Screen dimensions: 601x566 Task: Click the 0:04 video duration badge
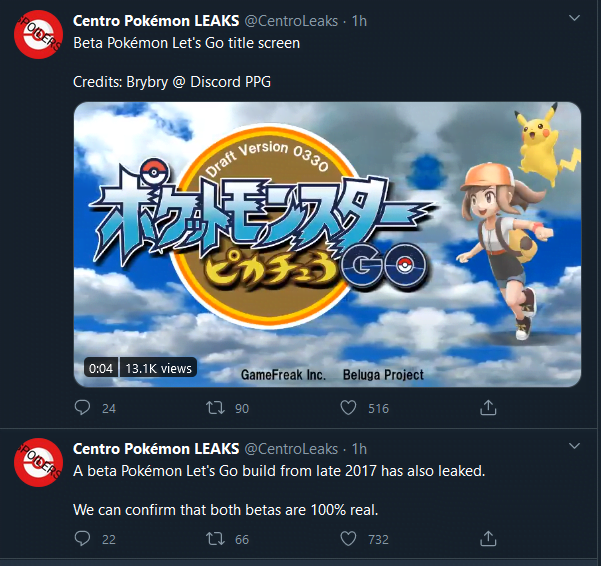coord(101,368)
